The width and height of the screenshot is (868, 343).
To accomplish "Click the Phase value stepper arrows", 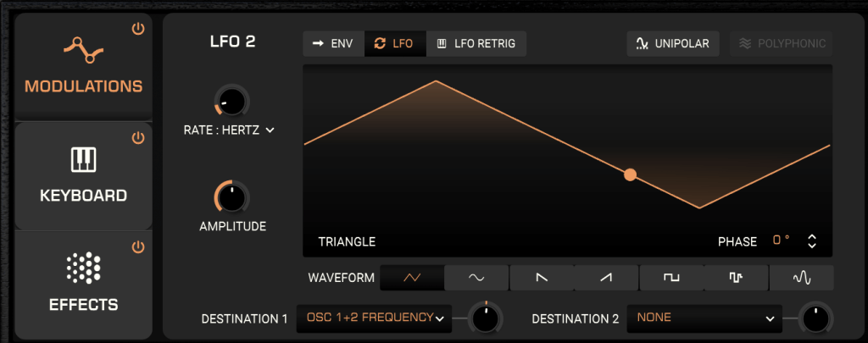I will (x=812, y=241).
